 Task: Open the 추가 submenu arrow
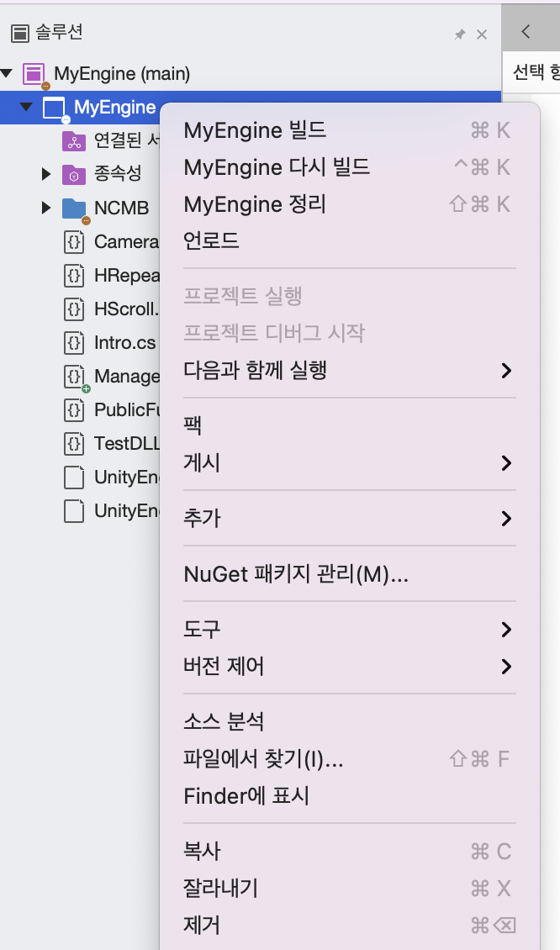tap(507, 519)
